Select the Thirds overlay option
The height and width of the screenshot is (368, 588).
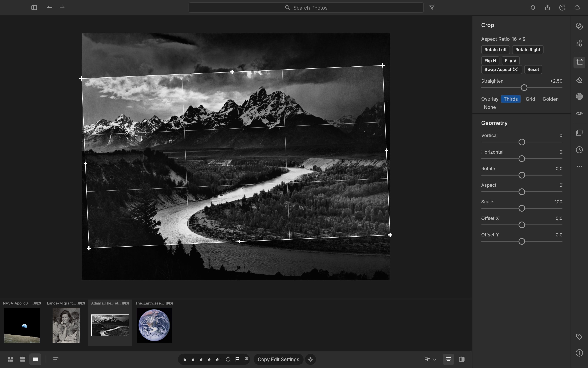tap(510, 99)
